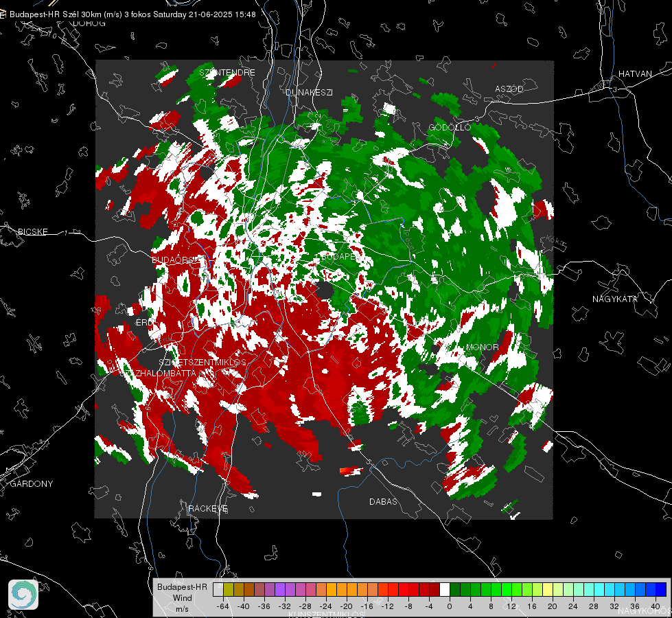This screenshot has width=672, height=618.
Task: Click the ÉRD map label
Action: tap(143, 323)
